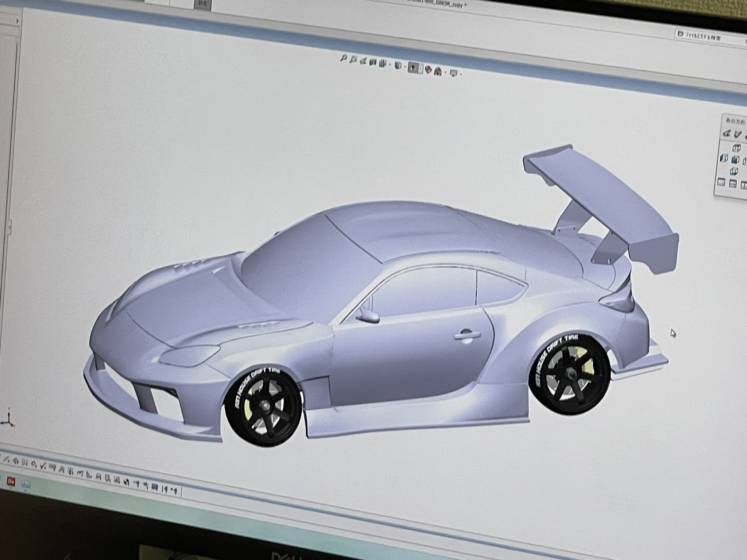Image resolution: width=747 pixels, height=560 pixels.
Task: Toggle the highlighted Hide/Show Items button
Action: 413,68
